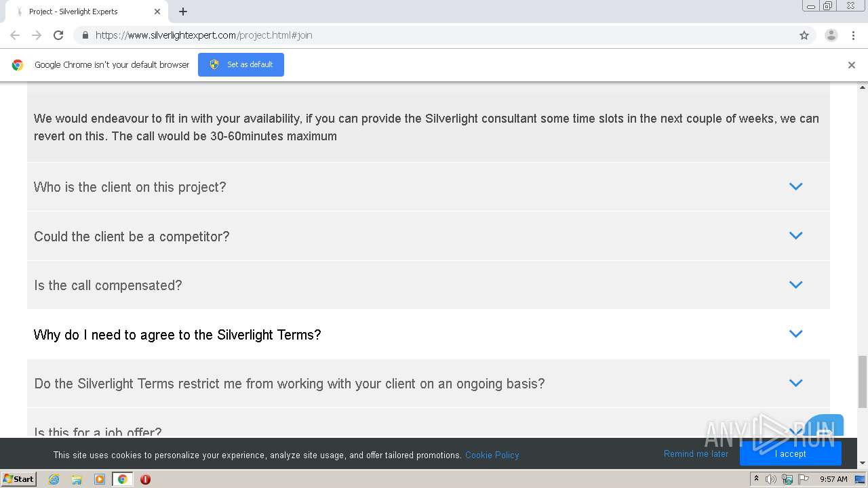
Task: Expand chevron for 'Is the call compensated'
Action: coord(796,285)
